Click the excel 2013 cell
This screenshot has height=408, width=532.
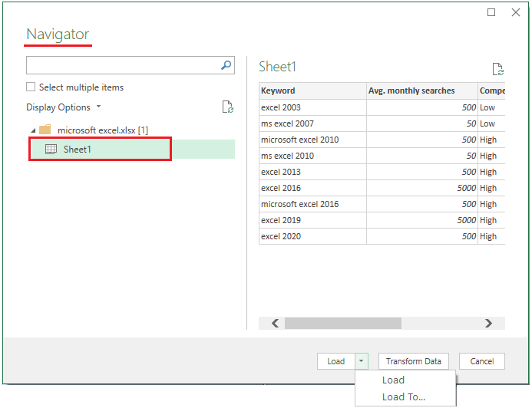[312, 172]
